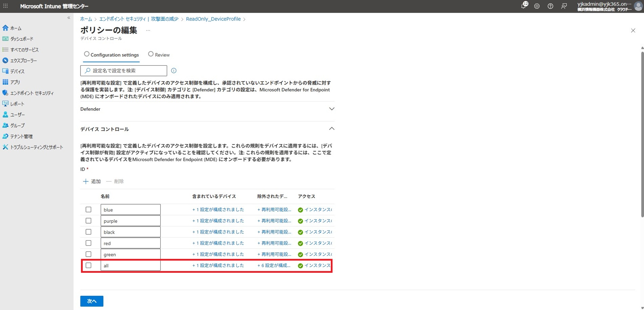Edit the name field containing all
Viewport: 644px width, 310px height.
(130, 265)
